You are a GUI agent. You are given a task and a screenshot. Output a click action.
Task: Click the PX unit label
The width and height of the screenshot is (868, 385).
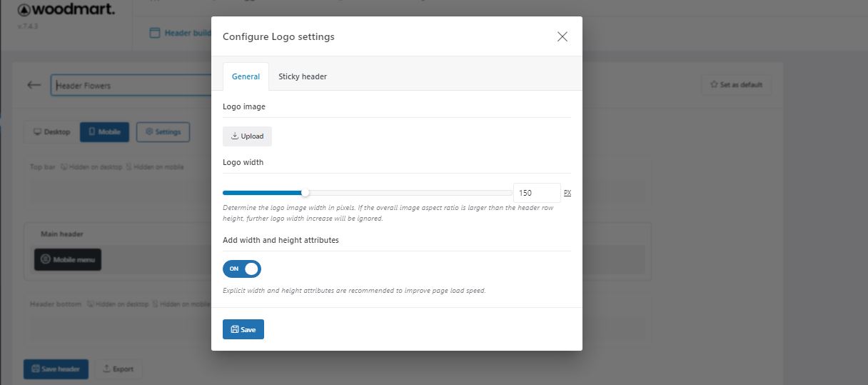tap(567, 193)
